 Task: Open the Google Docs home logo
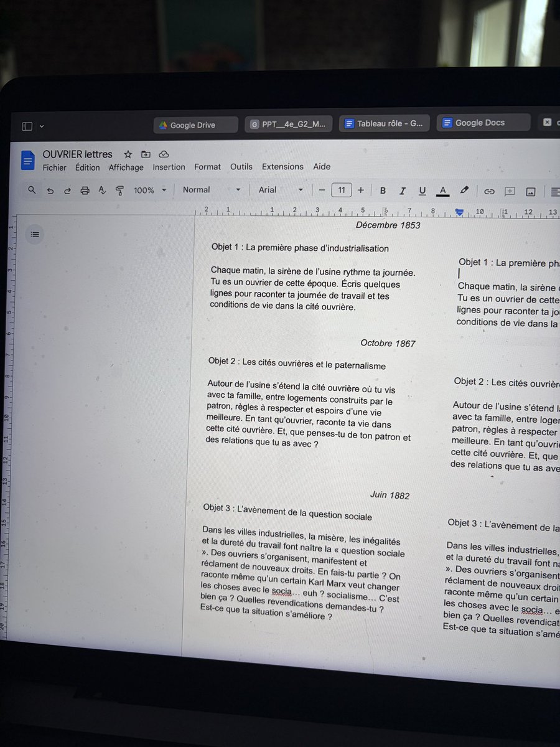coord(28,160)
